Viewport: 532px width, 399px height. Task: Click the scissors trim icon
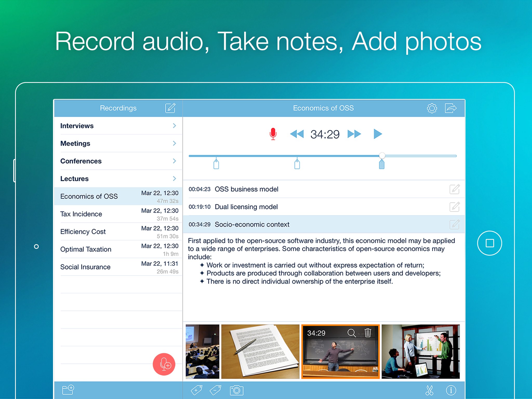[429, 390]
